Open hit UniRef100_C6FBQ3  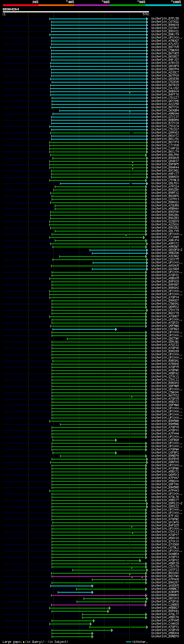pyautogui.click(x=165, y=329)
